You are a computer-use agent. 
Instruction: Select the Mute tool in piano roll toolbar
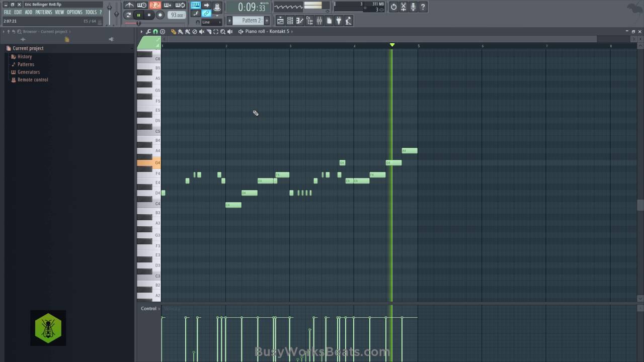pyautogui.click(x=201, y=31)
